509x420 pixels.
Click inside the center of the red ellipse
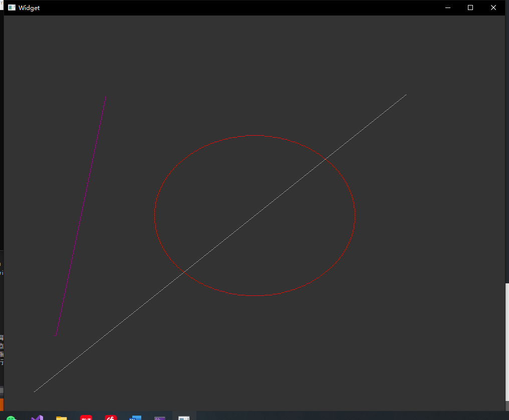(254, 215)
